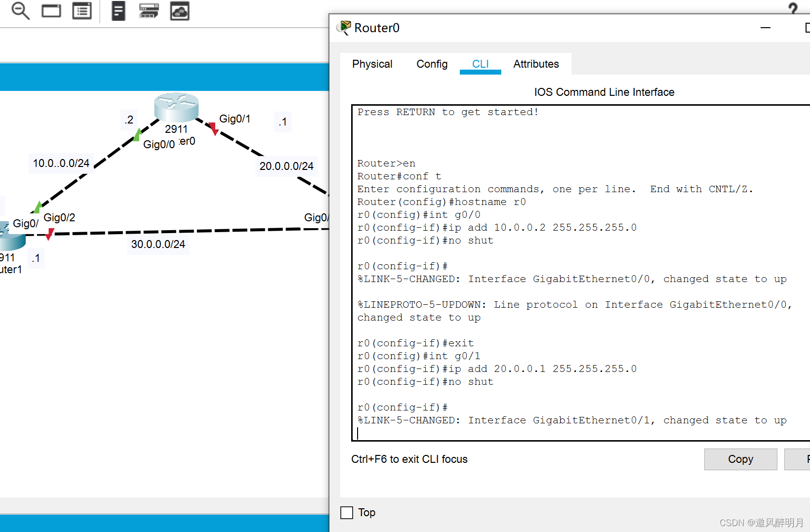Click the 'IOS Command Line Interface' heading
The height and width of the screenshot is (532, 810).
[604, 92]
